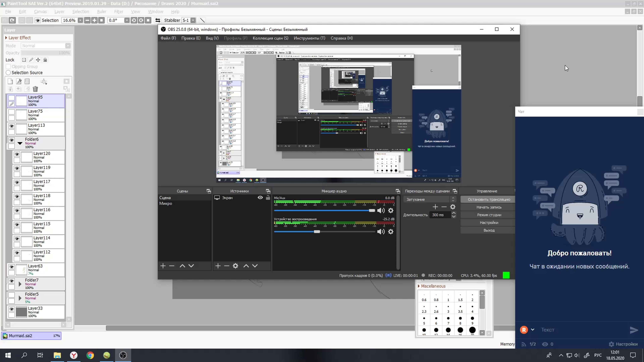Click the Mic/Aux volume slider
Viewport: 644px width, 362px height.
(325, 211)
